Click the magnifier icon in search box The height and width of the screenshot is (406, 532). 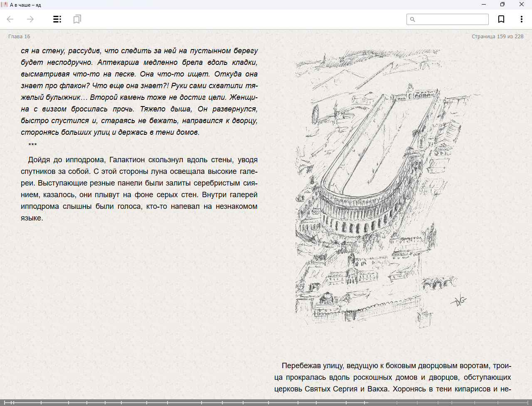413,20
